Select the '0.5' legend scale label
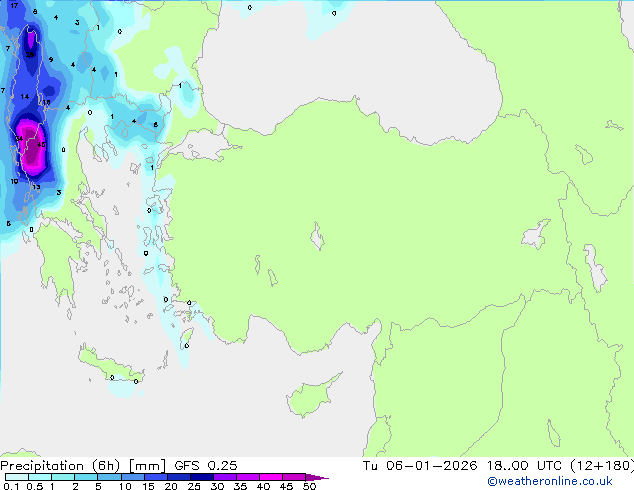 pyautogui.click(x=34, y=486)
